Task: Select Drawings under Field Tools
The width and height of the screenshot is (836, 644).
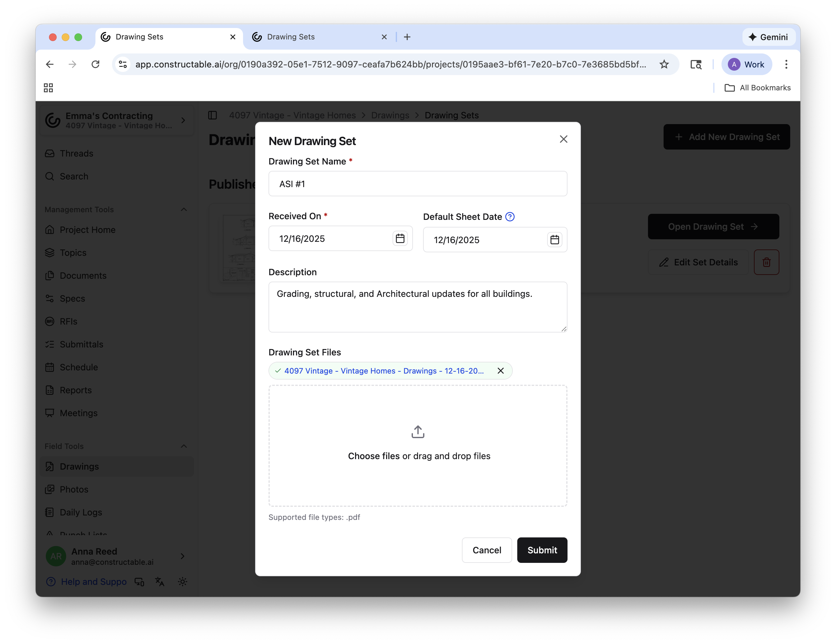Action: point(117,467)
